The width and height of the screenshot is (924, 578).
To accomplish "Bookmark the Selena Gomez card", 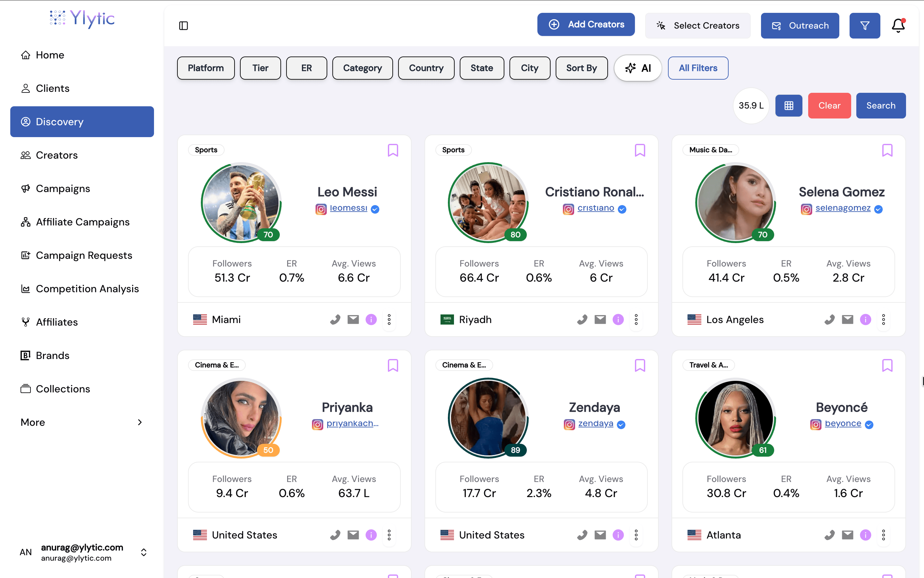I will (x=887, y=150).
